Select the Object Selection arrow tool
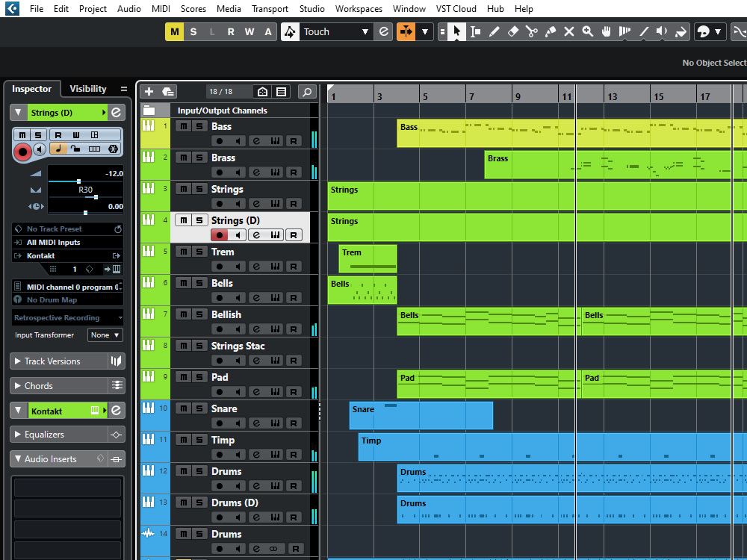The width and height of the screenshot is (747, 560). (457, 31)
